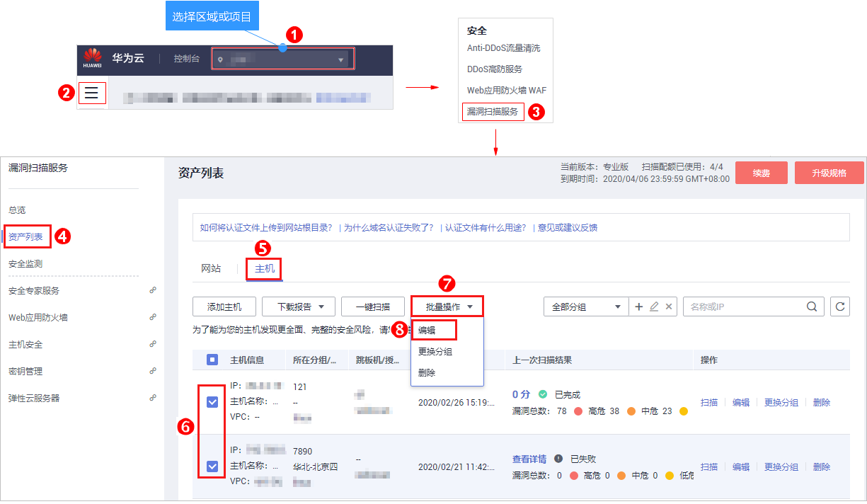Click the green 已完成 status icon
This screenshot has height=504, width=867.
(543, 394)
